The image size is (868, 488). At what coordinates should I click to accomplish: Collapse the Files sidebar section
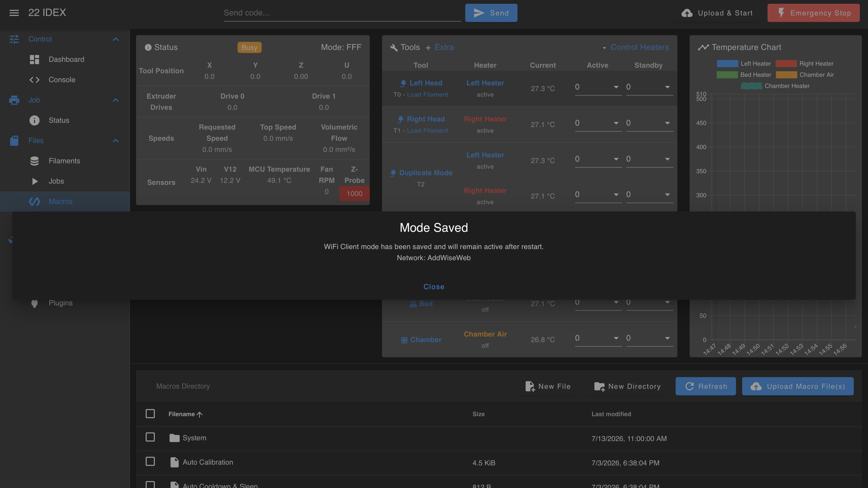click(115, 141)
